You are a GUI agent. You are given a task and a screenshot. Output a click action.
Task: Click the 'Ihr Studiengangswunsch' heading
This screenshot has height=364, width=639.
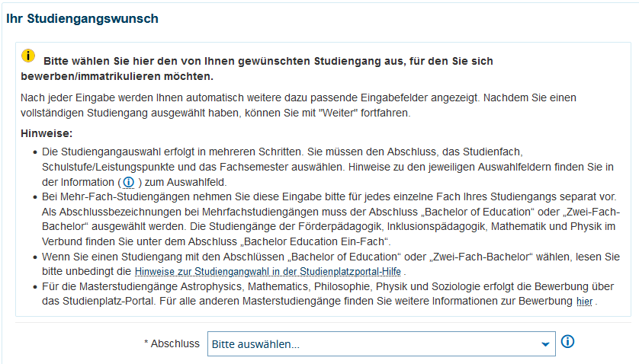point(82,18)
